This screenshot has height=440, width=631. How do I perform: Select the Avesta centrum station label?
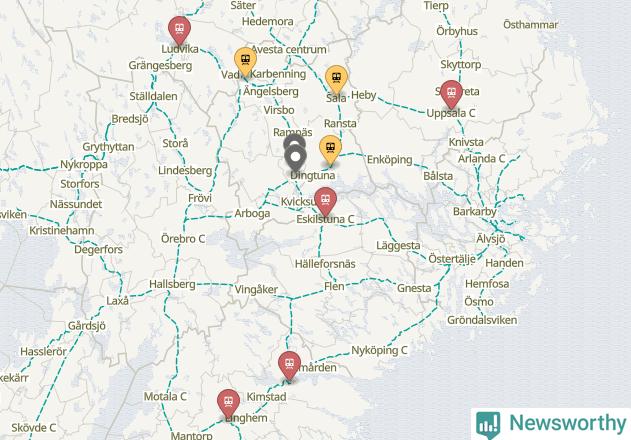click(289, 50)
